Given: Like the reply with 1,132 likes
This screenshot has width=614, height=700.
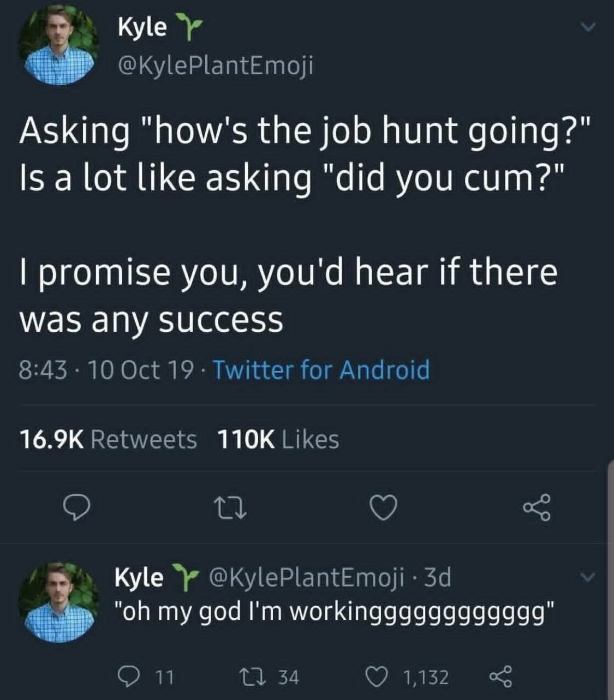Looking at the screenshot, I should [376, 677].
